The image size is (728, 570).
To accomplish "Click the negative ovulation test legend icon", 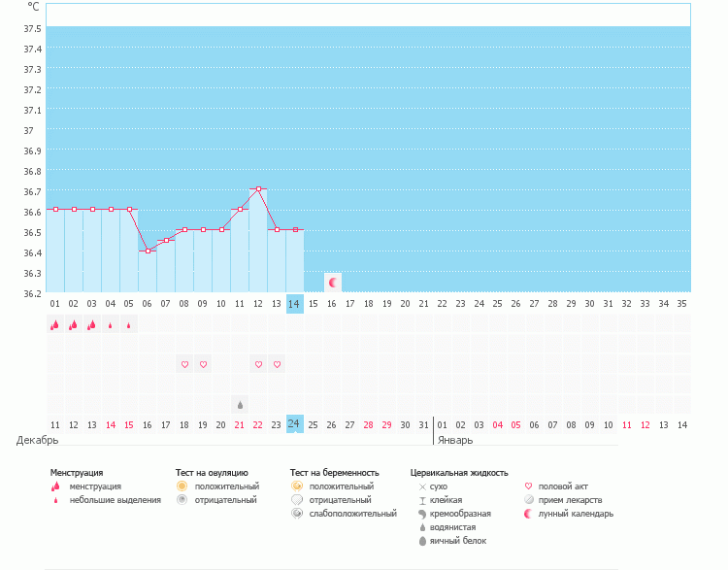I will [x=182, y=499].
